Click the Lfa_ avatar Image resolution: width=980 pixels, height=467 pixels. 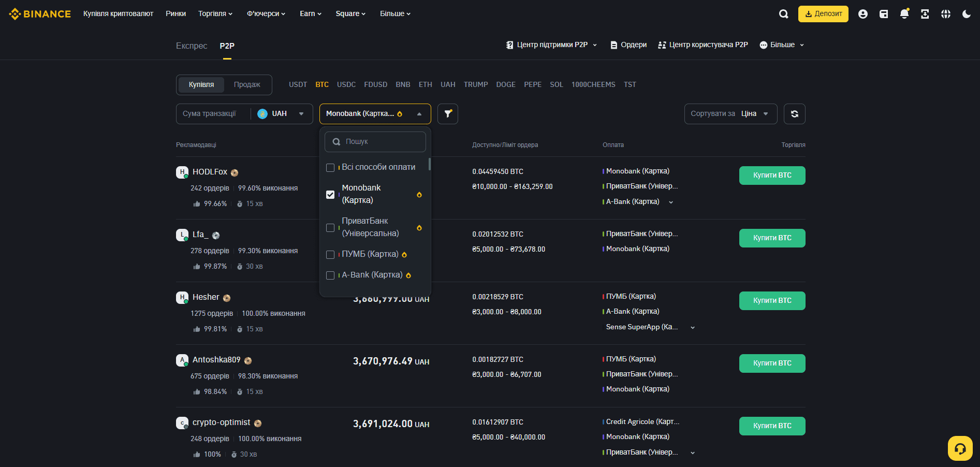182,235
